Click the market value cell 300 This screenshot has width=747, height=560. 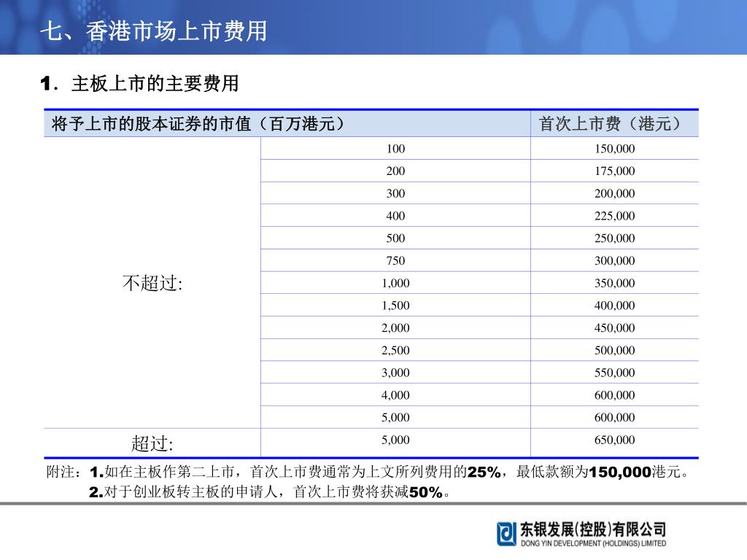(395, 193)
